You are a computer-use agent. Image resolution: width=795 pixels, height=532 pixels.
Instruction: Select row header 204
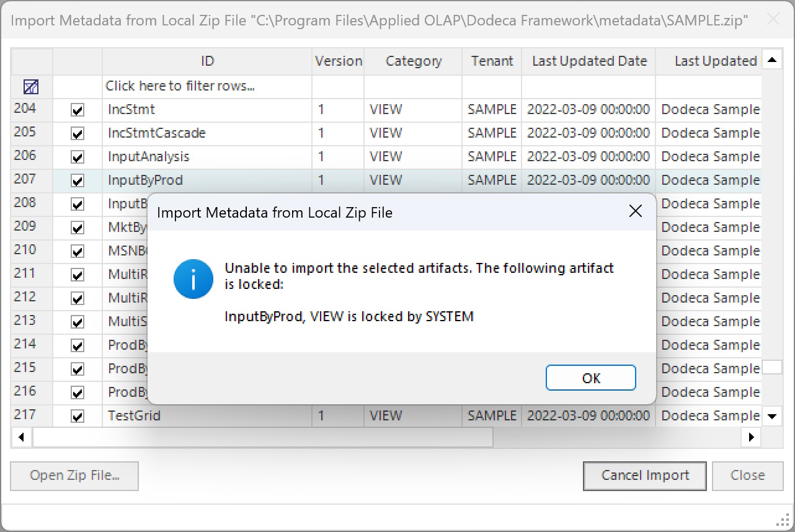pos(32,109)
